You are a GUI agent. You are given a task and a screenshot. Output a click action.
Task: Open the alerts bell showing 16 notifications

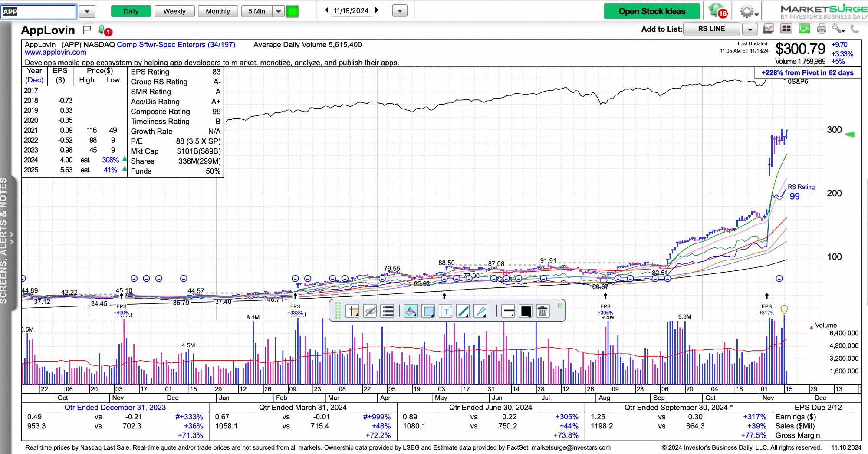(x=717, y=11)
